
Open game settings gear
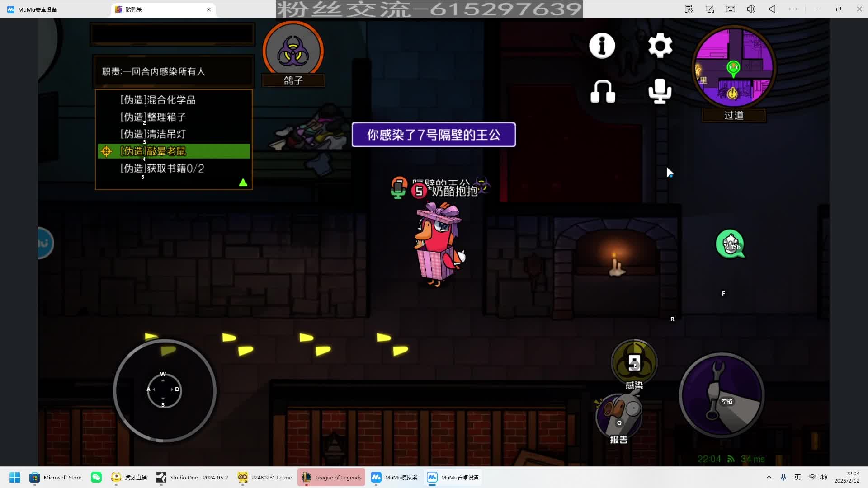pos(660,46)
